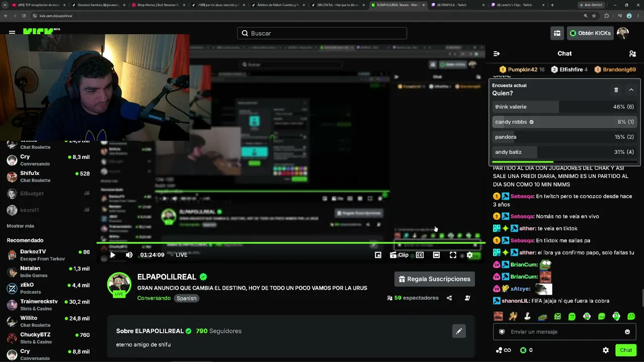
Task: Choose pandora in the poll
Action: [565, 137]
